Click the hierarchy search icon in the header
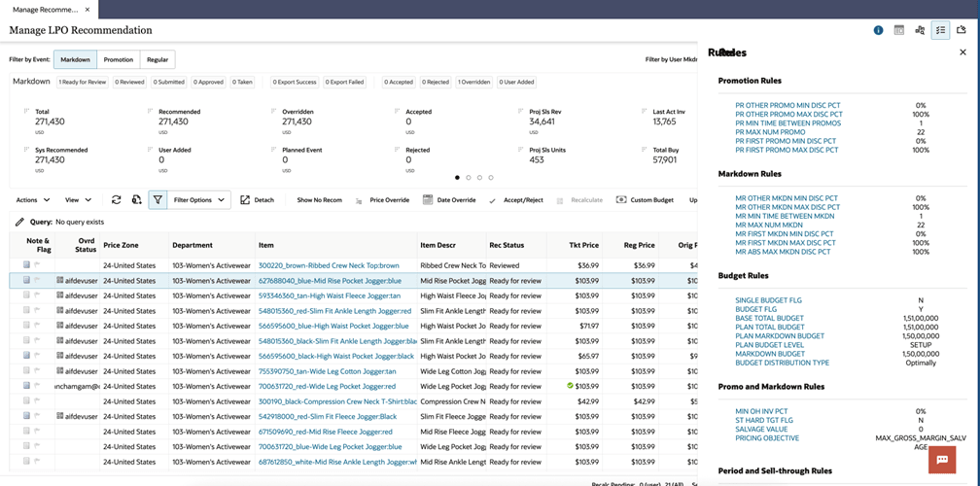This screenshot has width=980, height=486. pyautogui.click(x=920, y=30)
